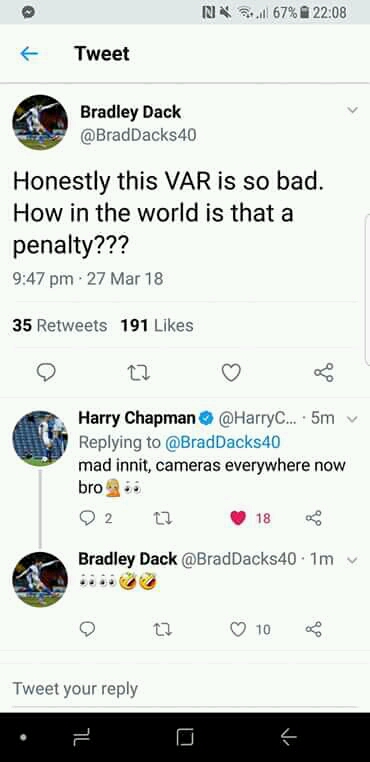Like the main VAR tweet
The width and height of the screenshot is (370, 762).
click(231, 373)
